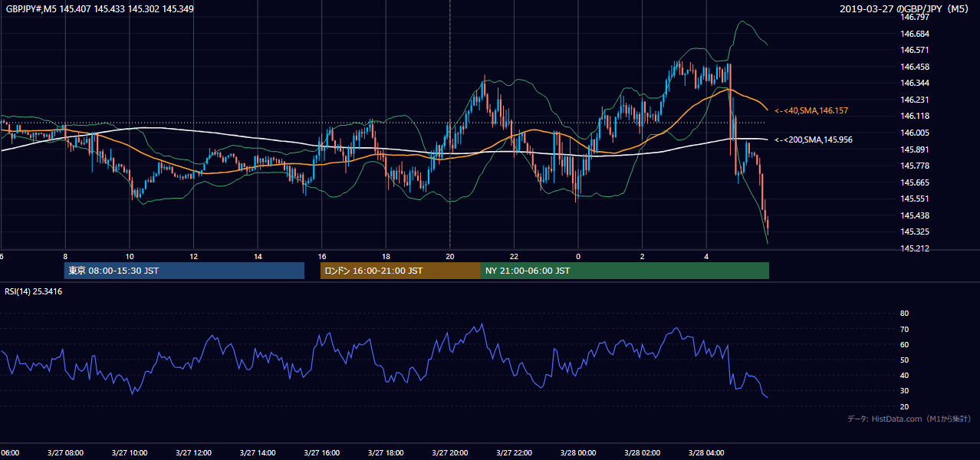The image size is (980, 460).
Task: Click price axis label 145.665
Action: click(x=915, y=182)
